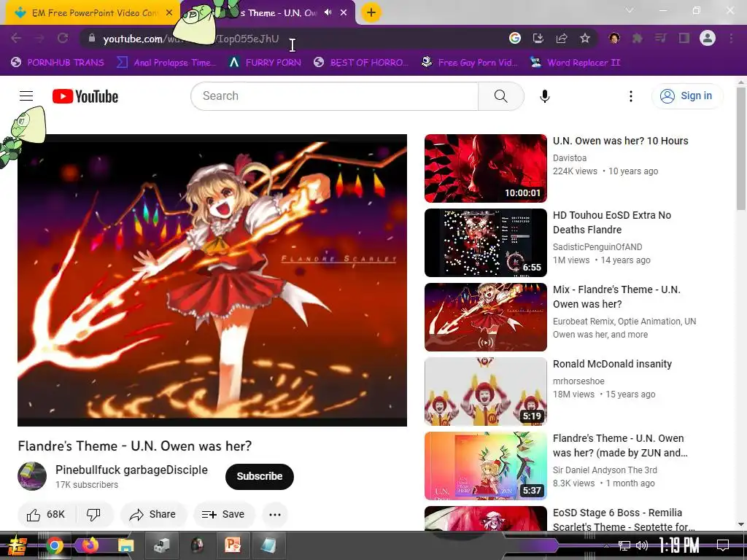
Task: Open the Word Replacer II bookmark
Action: [x=575, y=63]
